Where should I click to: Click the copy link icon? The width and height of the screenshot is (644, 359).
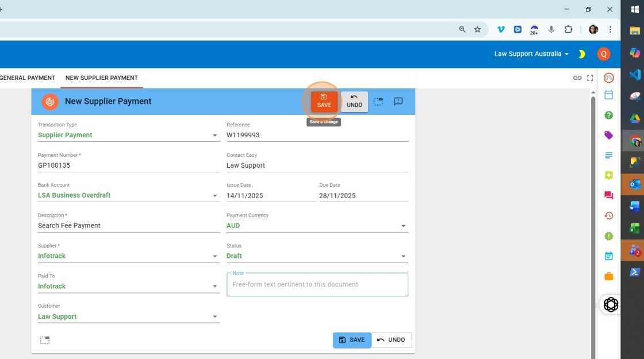pos(577,78)
